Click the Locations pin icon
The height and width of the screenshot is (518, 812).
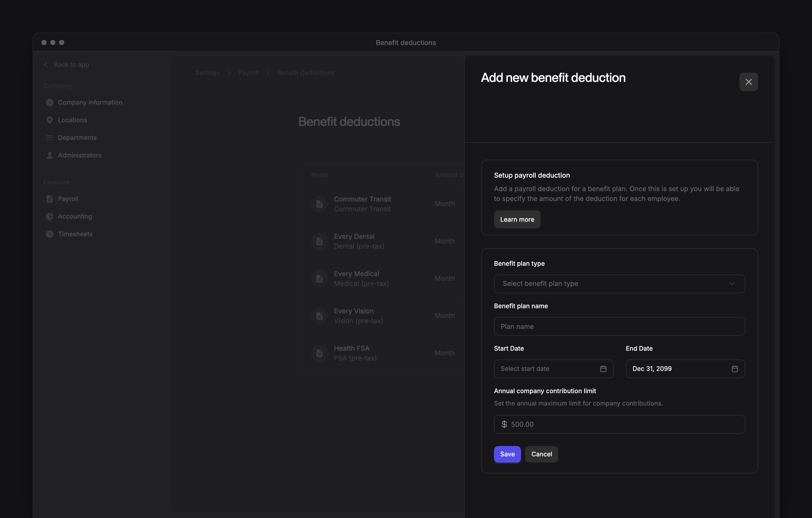coord(49,120)
